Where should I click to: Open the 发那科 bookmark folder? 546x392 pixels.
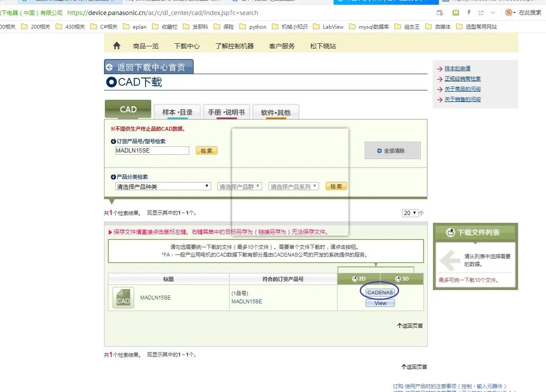(x=196, y=27)
